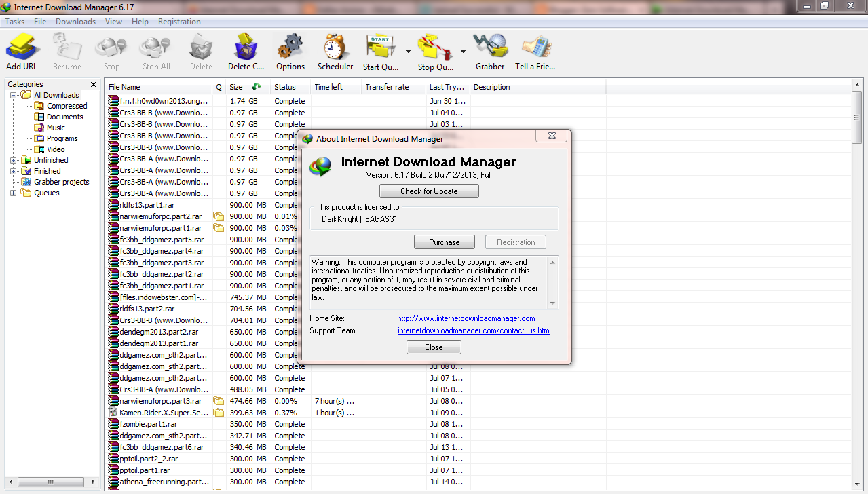
Task: Click the Delete Completed toolbar icon
Action: (x=246, y=47)
